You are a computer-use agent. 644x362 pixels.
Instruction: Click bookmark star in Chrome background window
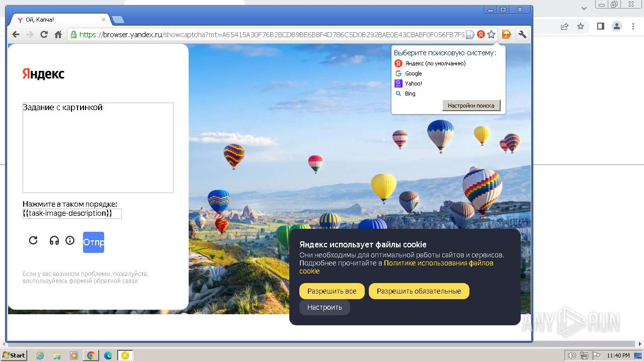[581, 26]
